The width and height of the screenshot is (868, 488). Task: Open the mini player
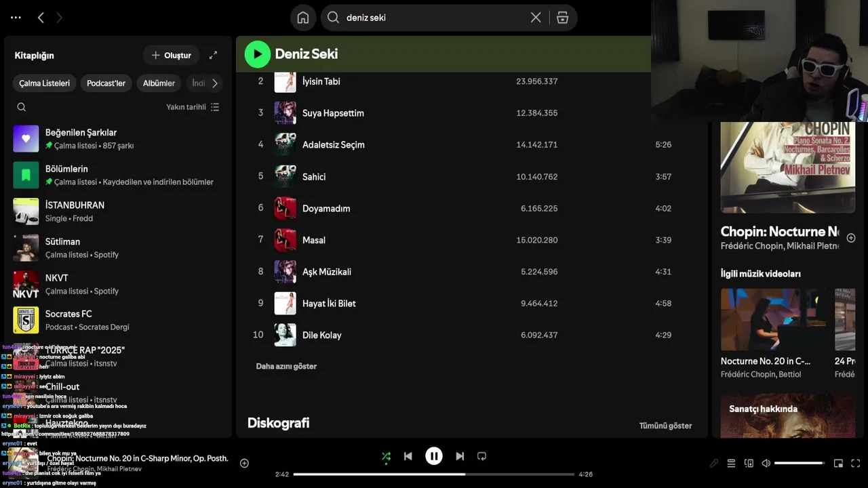point(838,464)
